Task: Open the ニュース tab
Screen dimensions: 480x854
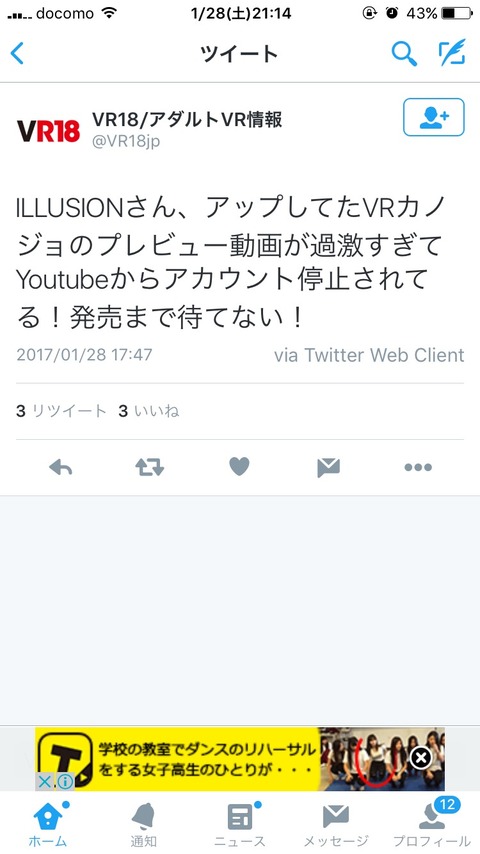Action: coord(240,823)
